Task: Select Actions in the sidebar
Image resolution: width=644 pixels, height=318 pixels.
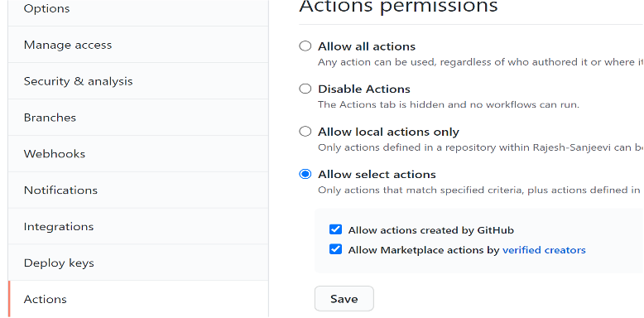Action: click(x=138, y=299)
